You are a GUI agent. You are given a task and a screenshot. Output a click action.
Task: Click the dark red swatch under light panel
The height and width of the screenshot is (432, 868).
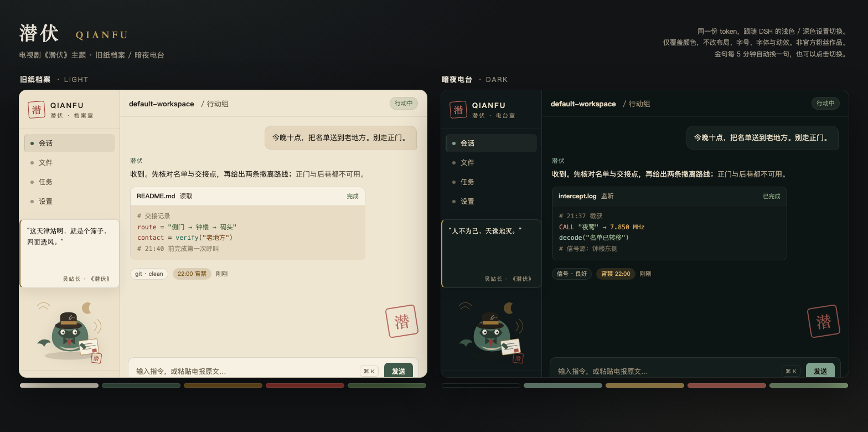(305, 385)
